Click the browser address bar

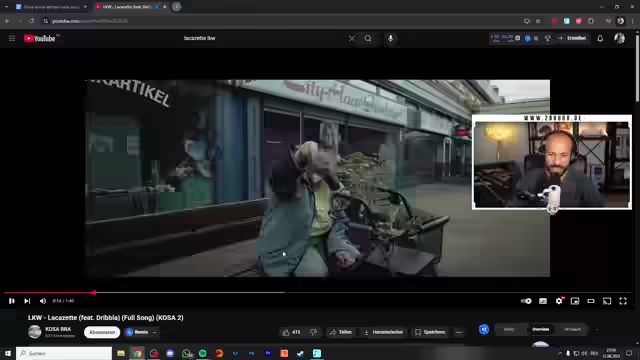coord(282,21)
